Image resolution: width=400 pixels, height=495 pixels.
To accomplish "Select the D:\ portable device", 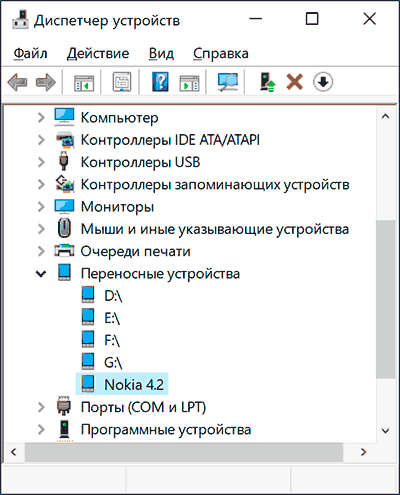I will (113, 296).
